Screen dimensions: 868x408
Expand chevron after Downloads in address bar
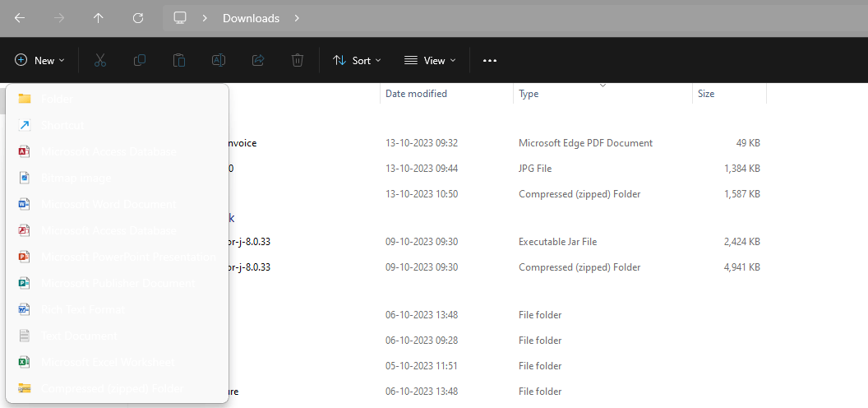click(297, 18)
